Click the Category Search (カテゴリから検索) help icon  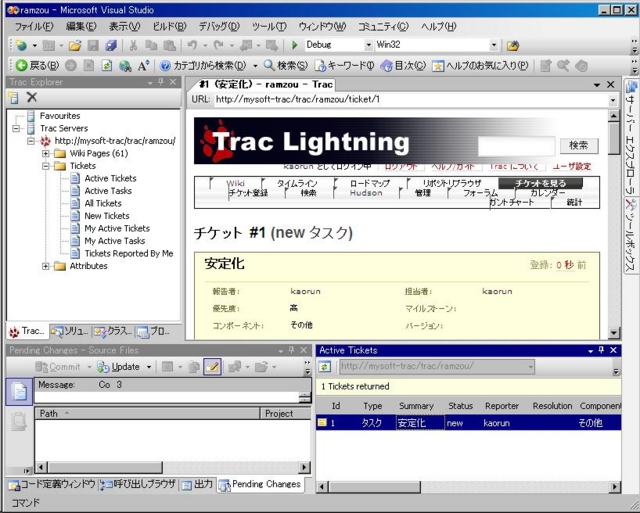pos(165,65)
